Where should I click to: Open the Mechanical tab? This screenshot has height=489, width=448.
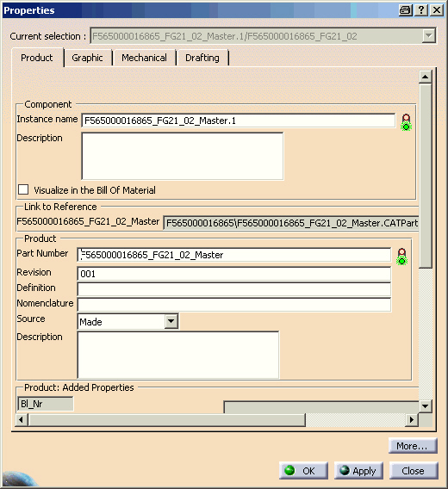pos(144,58)
